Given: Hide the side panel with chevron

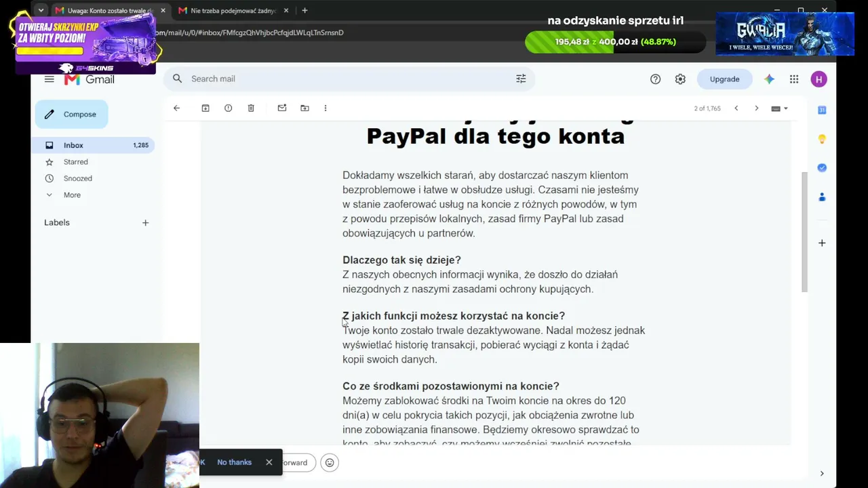Looking at the screenshot, I should (x=822, y=474).
